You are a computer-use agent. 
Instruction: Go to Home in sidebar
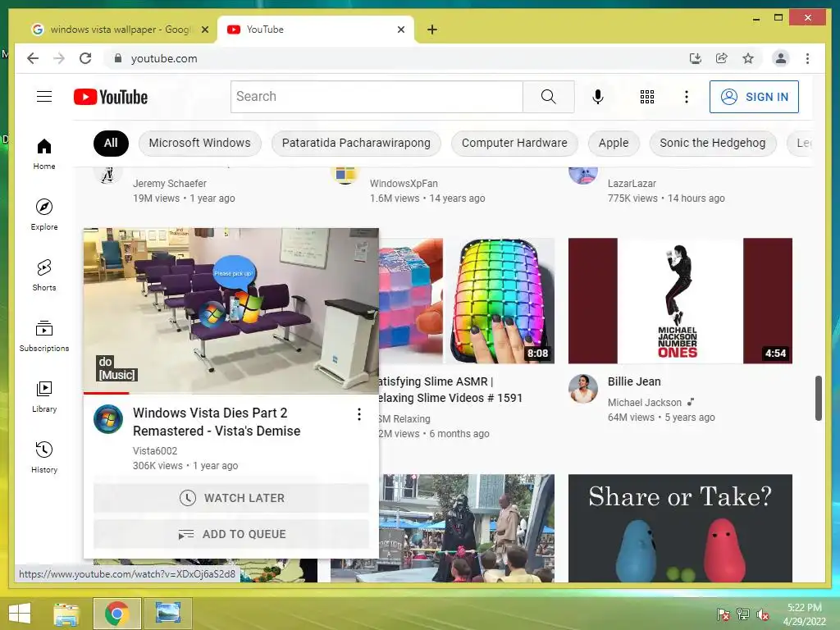coord(44,154)
